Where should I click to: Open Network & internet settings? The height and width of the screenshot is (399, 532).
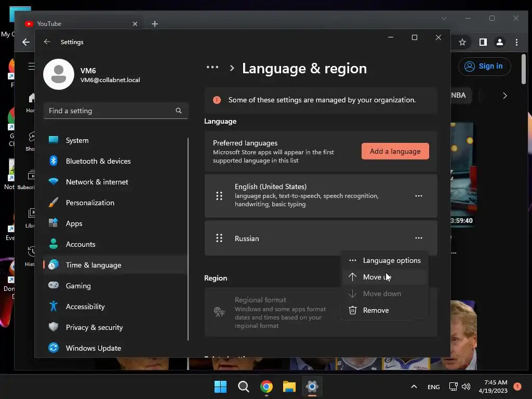(x=115, y=182)
